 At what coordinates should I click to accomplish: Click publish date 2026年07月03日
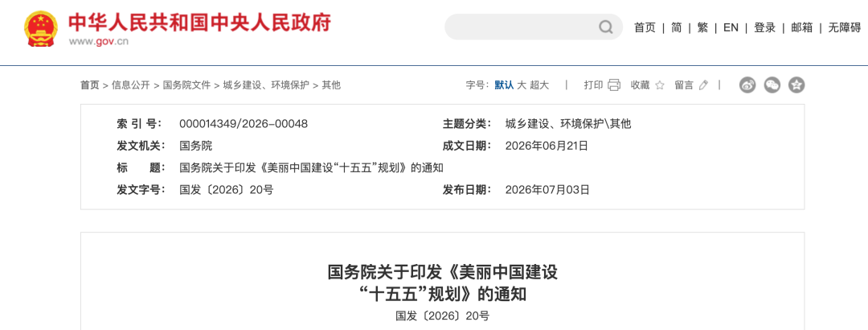pos(548,190)
